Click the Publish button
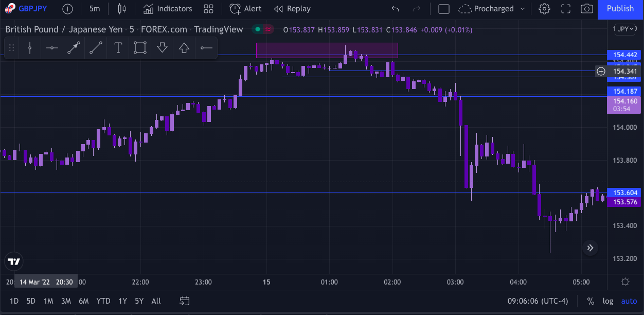Image resolution: width=644 pixels, height=315 pixels. point(620,9)
